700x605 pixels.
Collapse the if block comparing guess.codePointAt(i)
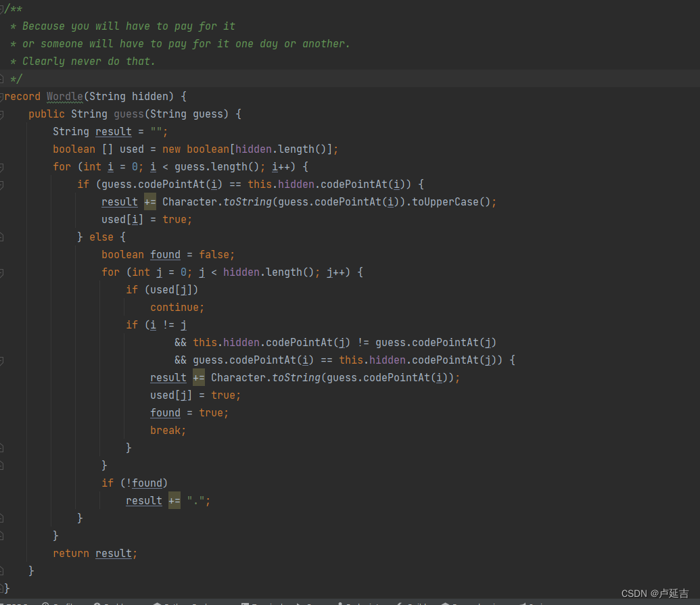2,185
